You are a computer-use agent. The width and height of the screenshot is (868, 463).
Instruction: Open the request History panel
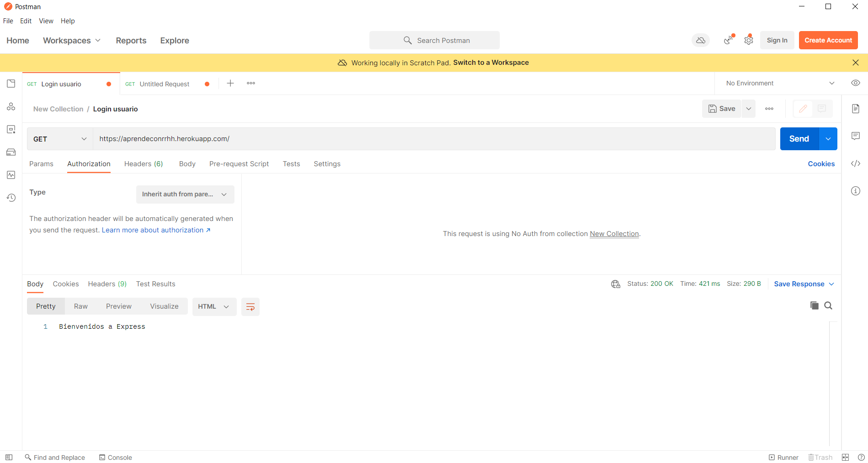click(11, 198)
